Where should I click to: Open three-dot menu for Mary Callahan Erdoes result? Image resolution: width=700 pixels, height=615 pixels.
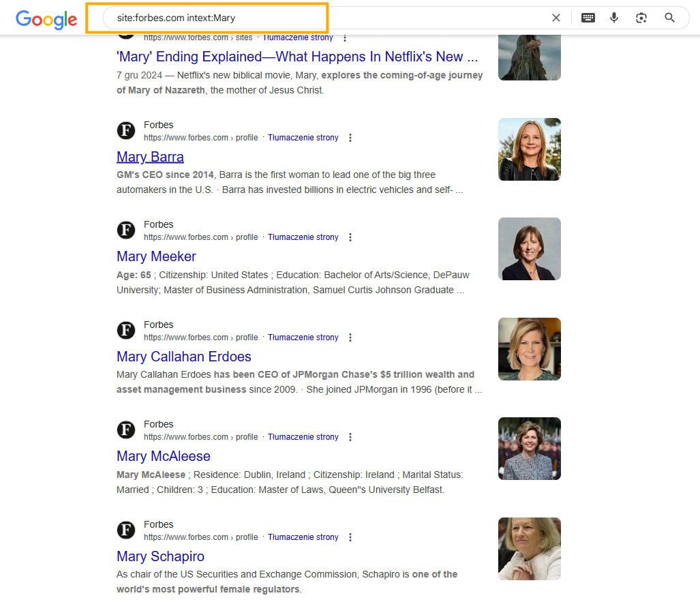350,337
